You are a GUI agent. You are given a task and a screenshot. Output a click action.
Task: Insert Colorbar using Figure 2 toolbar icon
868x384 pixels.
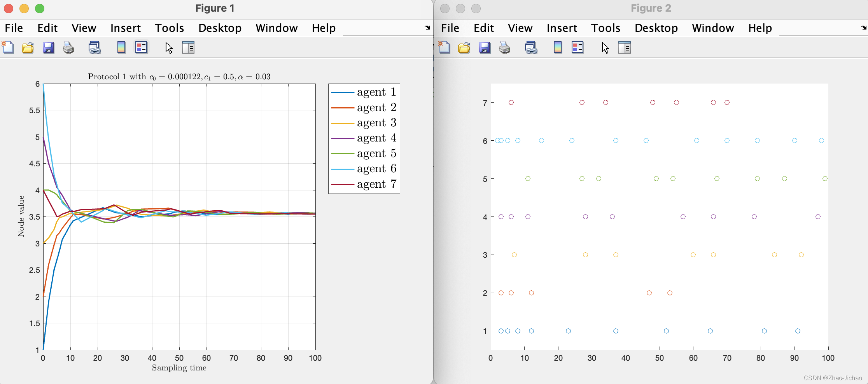tap(558, 47)
